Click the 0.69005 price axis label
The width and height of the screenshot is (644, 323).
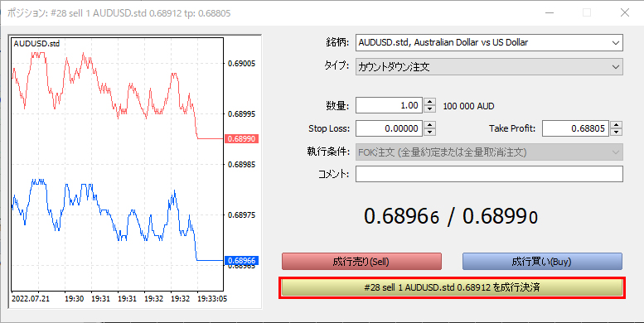click(x=241, y=64)
